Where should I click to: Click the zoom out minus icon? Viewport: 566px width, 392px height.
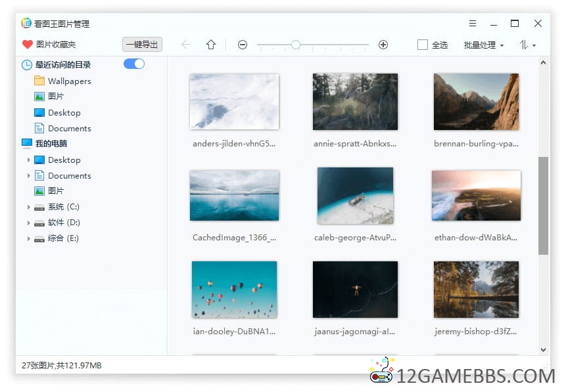(243, 45)
